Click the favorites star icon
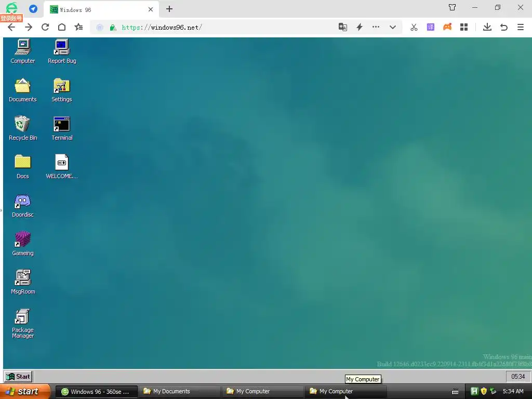 pos(79,27)
